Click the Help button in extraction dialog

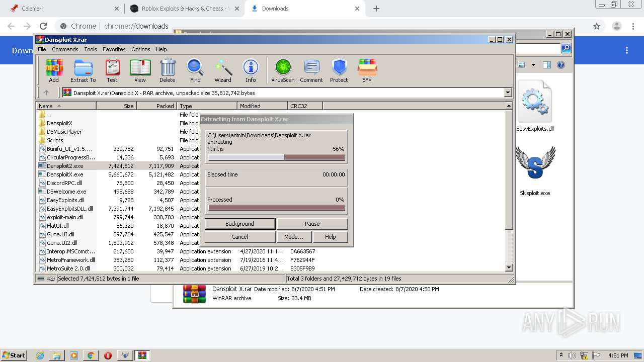(x=330, y=237)
